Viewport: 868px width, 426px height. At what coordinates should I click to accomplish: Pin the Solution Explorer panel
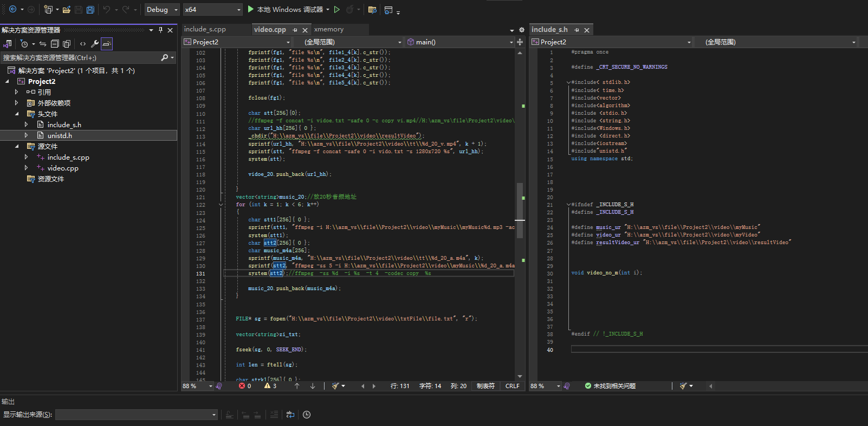coord(160,30)
